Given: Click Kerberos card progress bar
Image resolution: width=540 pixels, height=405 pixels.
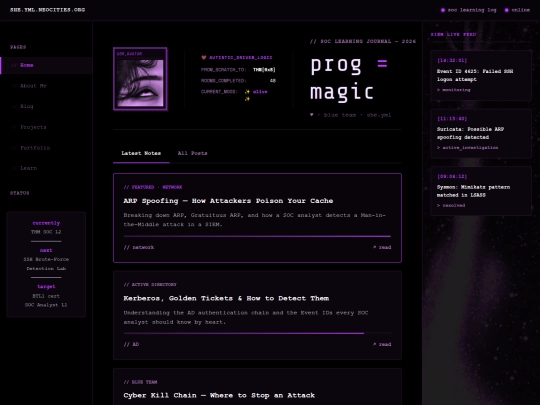Looking at the screenshot, I should [x=257, y=333].
